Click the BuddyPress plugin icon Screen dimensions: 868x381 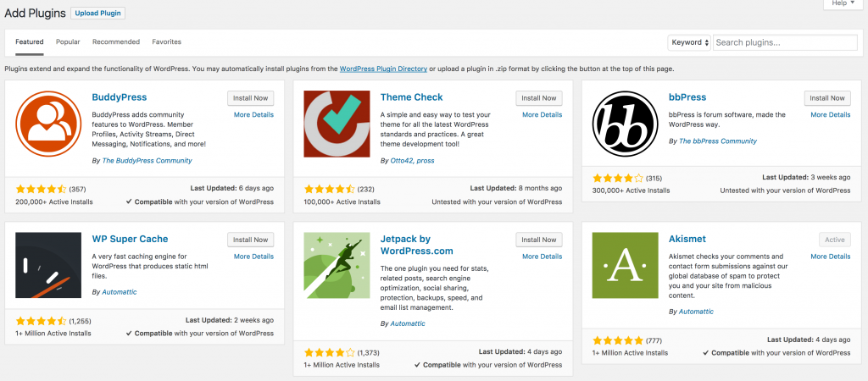tap(48, 124)
